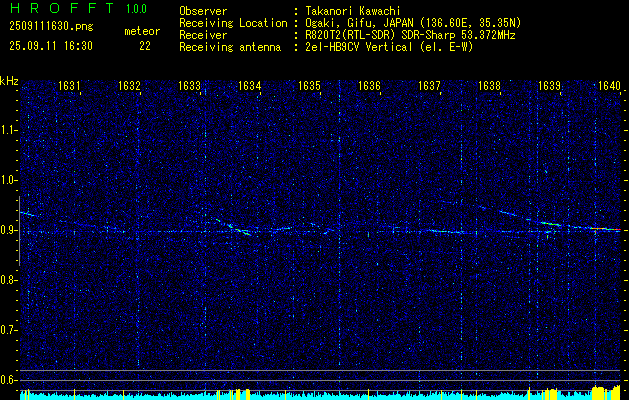This screenshot has width=629, height=400.
Task: Select the version number 1.0.0
Action: (136, 9)
